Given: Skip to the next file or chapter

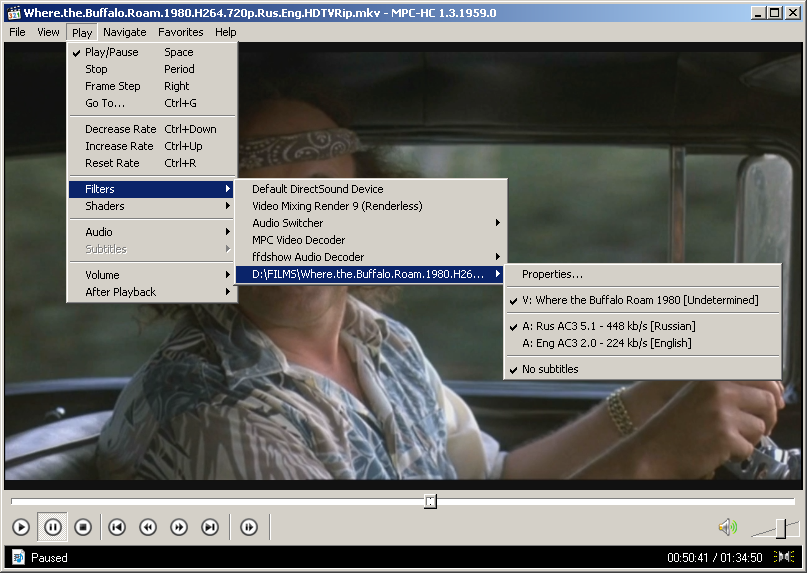Looking at the screenshot, I should point(210,527).
